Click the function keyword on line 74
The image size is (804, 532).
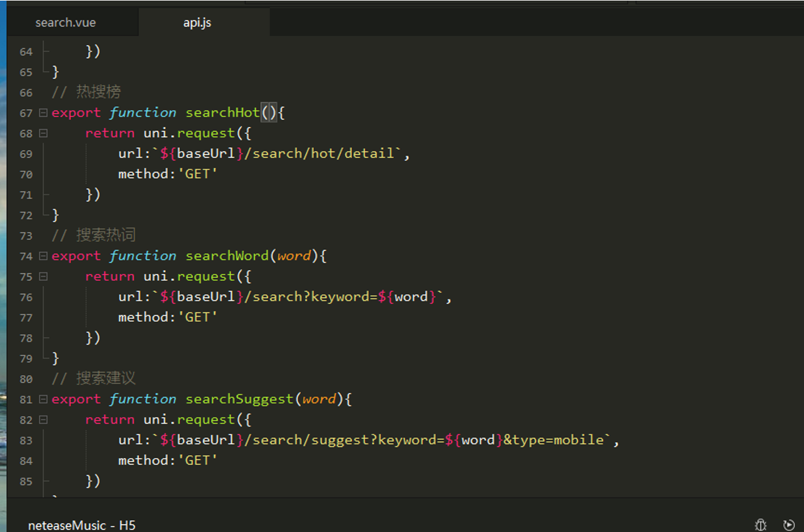click(x=143, y=256)
